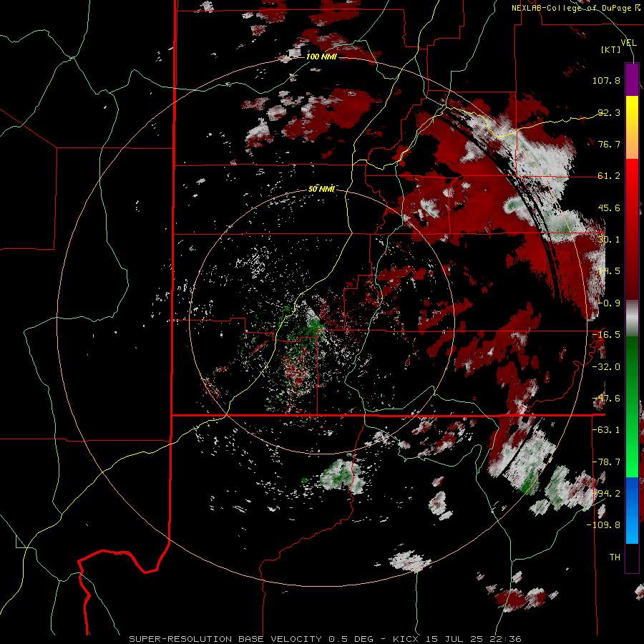Click the 100 NMI range ring label
Image resolution: width=644 pixels, height=644 pixels.
(x=321, y=57)
